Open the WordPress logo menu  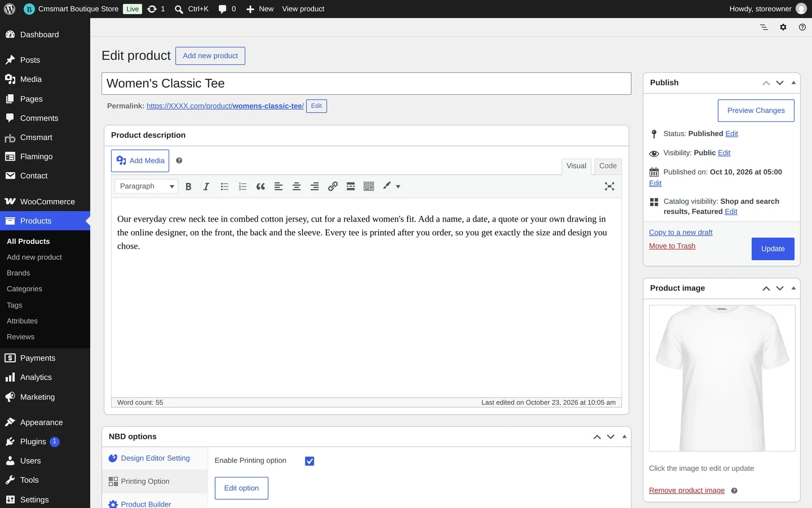point(10,9)
